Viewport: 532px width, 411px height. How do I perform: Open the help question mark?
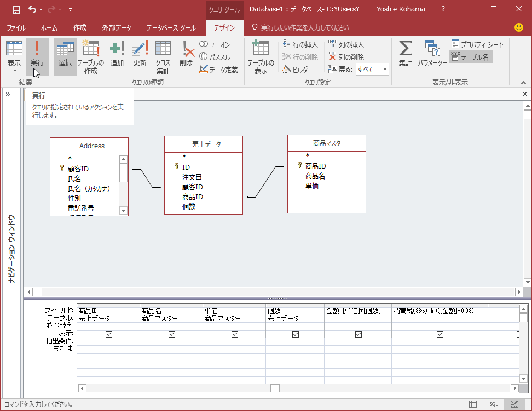443,9
